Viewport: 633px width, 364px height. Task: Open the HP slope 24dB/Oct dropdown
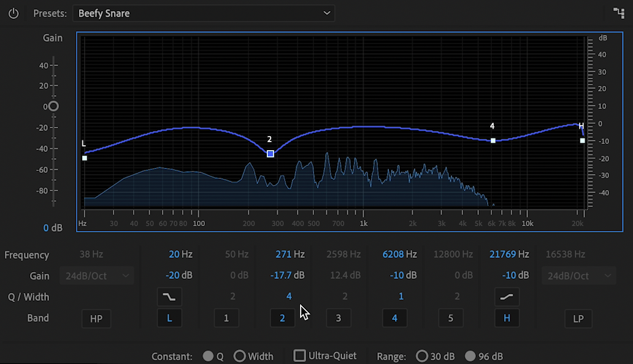coord(96,275)
